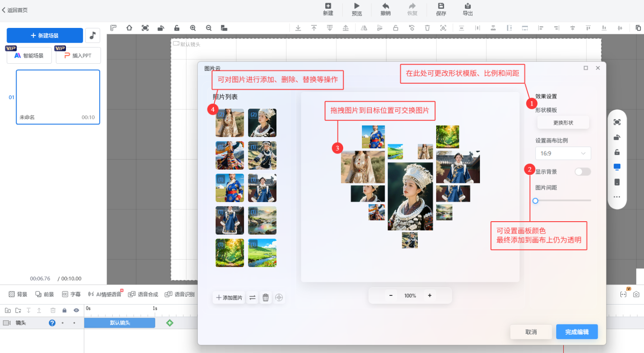Viewport: 644px width, 353px height.
Task: Click the 更换形状 button
Action: [563, 123]
